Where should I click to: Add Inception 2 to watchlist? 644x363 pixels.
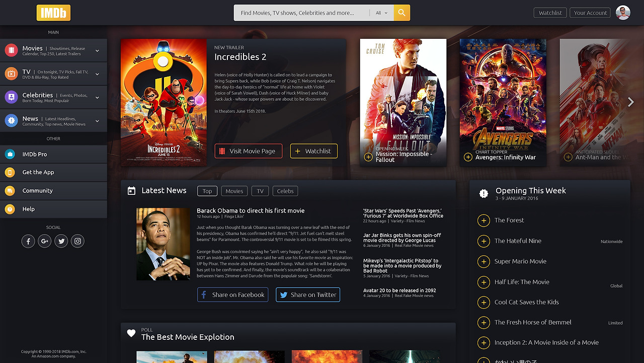coord(484,343)
